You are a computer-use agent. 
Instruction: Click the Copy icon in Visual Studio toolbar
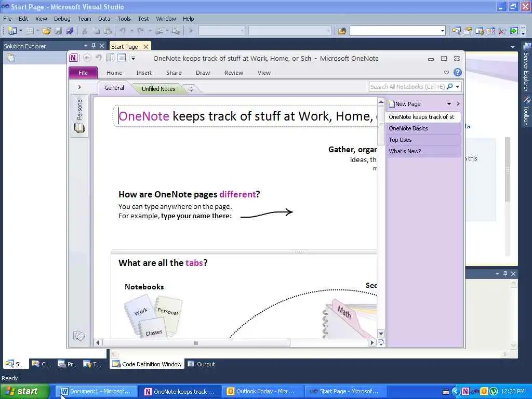96,31
